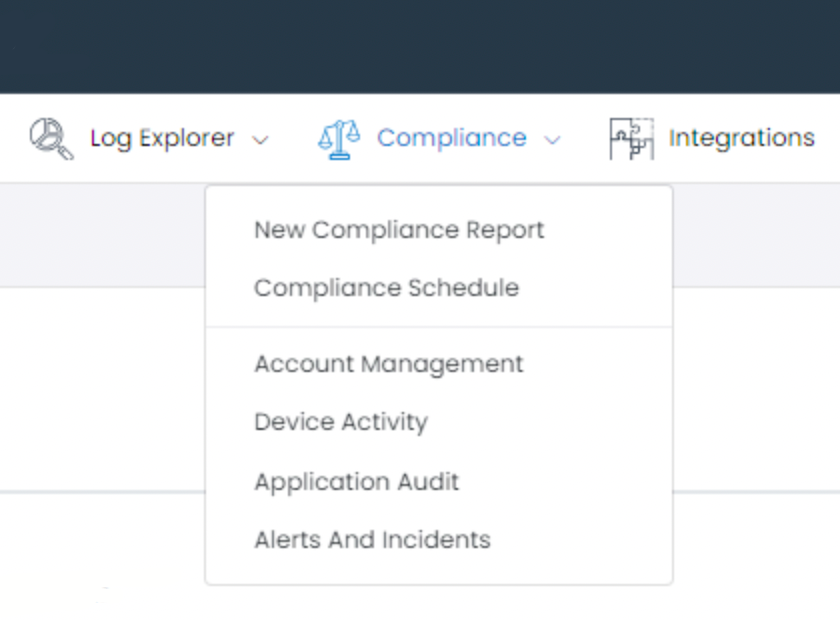Click the divider line below Compliance Schedule
This screenshot has height=620, width=840.
pos(439,327)
